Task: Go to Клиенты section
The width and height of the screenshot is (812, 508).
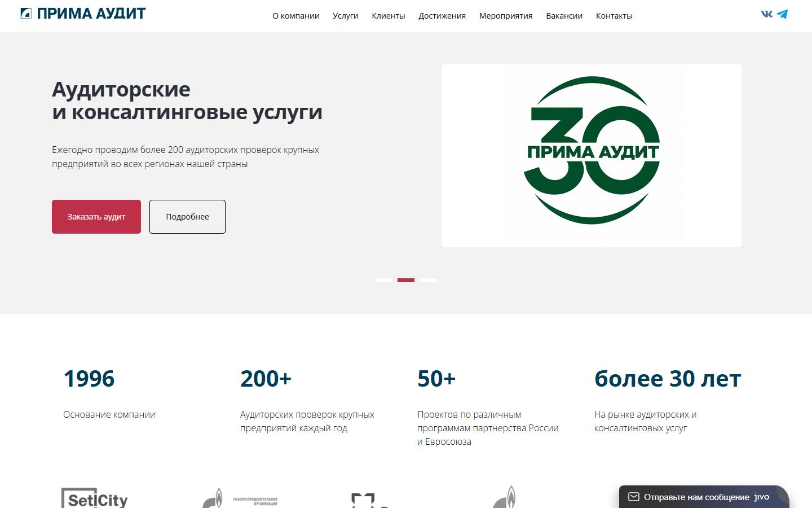Action: 389,16
